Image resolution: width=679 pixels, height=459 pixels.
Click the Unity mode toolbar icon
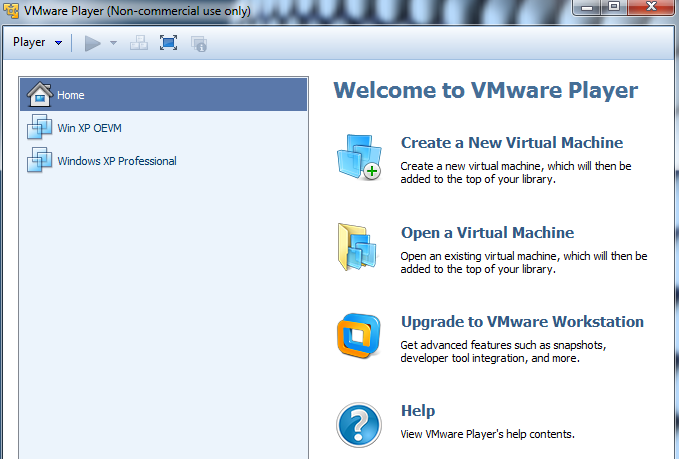click(199, 43)
